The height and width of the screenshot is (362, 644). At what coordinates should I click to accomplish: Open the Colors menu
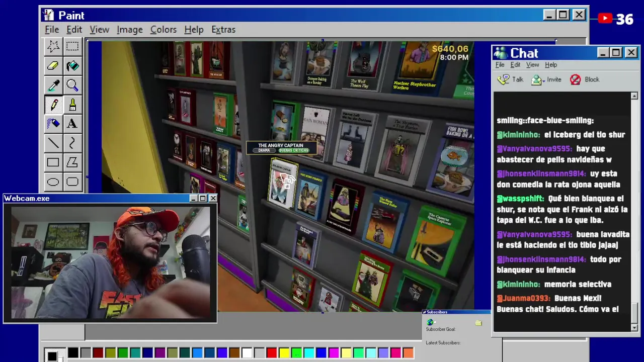[163, 30]
